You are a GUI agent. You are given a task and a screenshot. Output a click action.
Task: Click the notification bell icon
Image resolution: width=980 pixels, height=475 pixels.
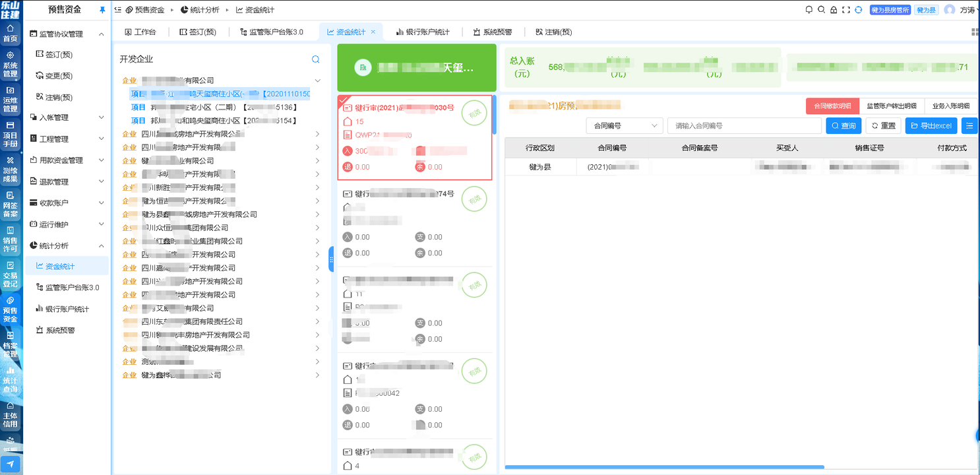pos(809,10)
